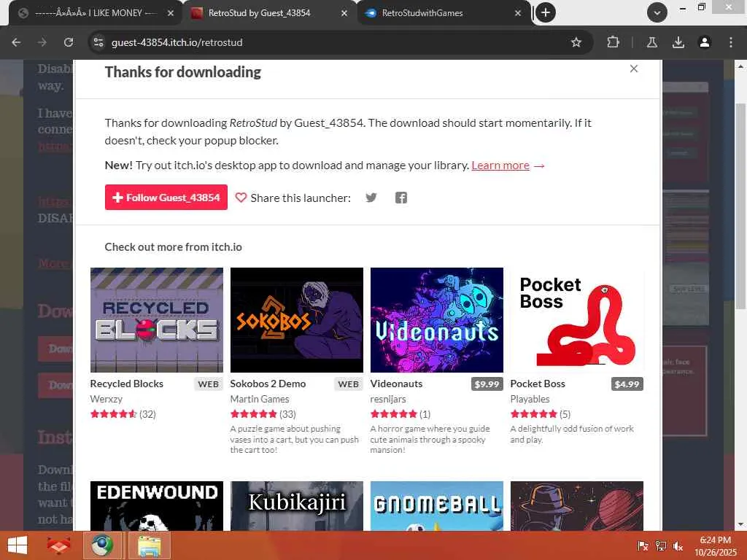Open the Learn more link
The image size is (747, 560).
(x=500, y=166)
